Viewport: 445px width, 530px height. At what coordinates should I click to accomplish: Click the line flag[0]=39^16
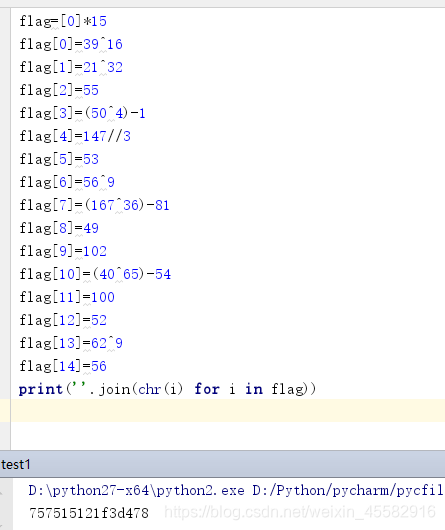click(71, 45)
